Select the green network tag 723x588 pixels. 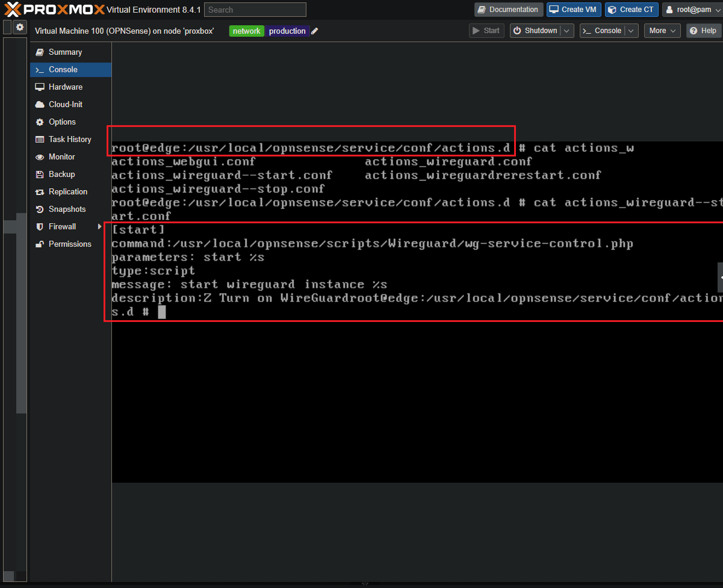pos(247,31)
